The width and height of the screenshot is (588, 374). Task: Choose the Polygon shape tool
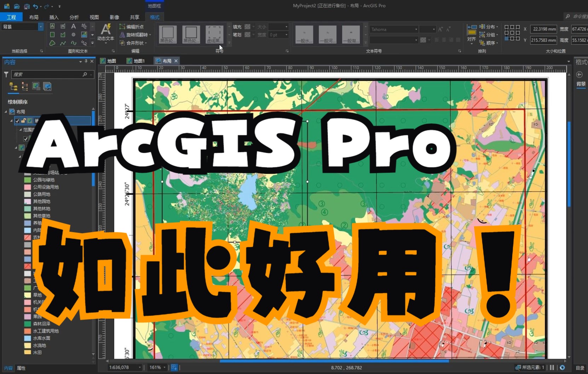point(63,35)
